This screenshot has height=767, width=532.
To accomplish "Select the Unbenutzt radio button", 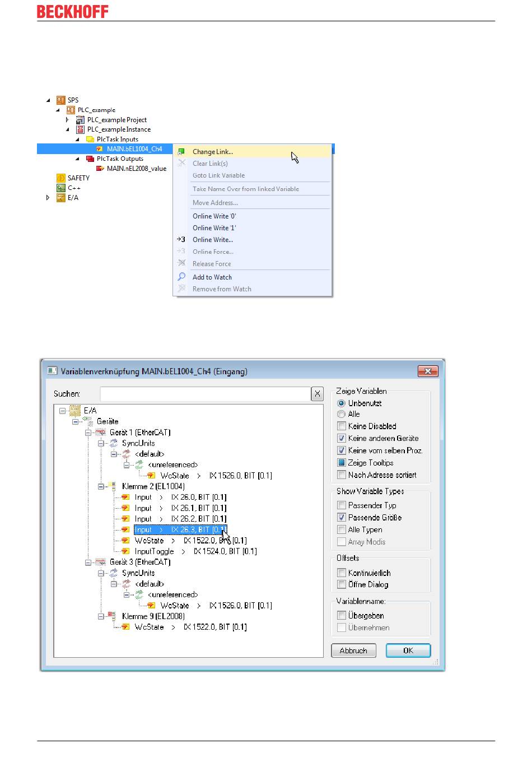I will (x=341, y=403).
